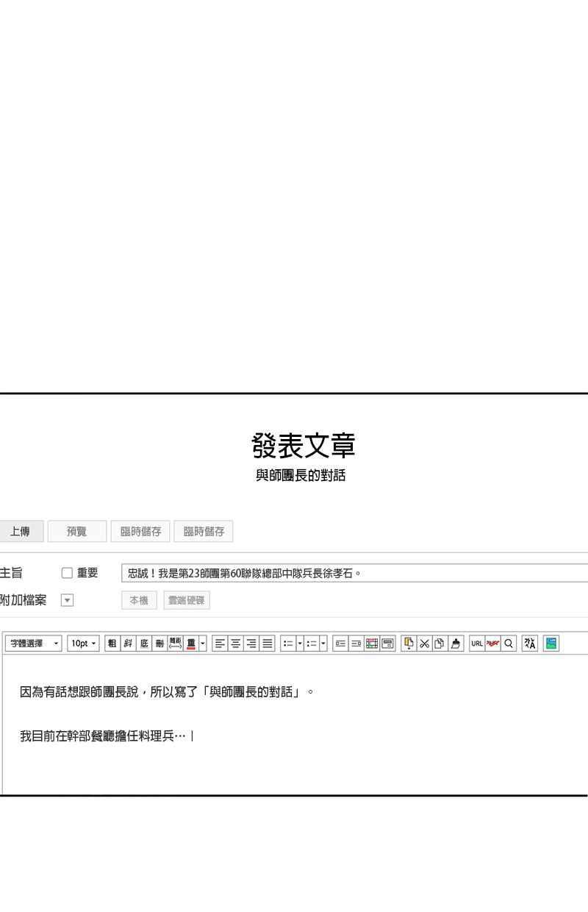Viewport: 588px width, 912px height.
Task: Click the red strikethrough text icon
Action: coord(492,644)
